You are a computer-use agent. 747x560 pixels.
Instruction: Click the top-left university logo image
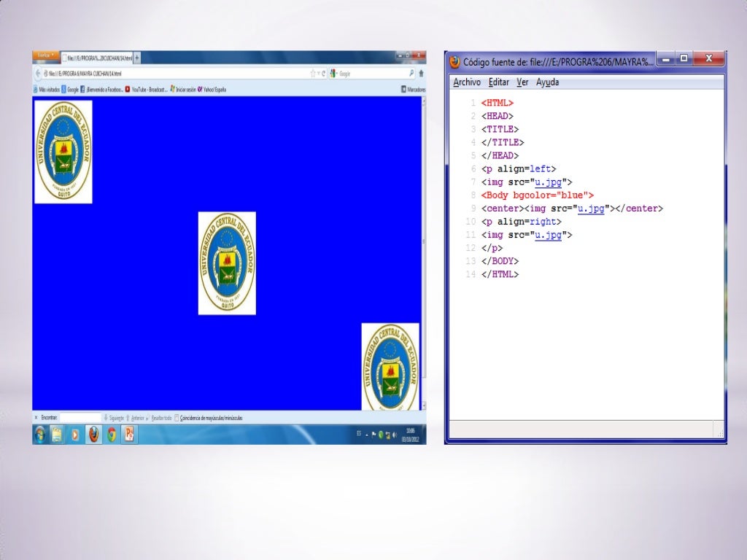pyautogui.click(x=63, y=152)
